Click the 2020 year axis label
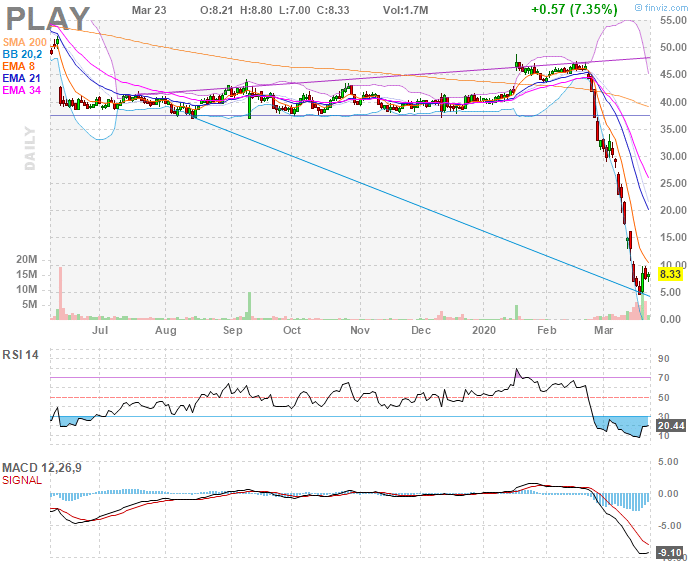 coord(484,330)
